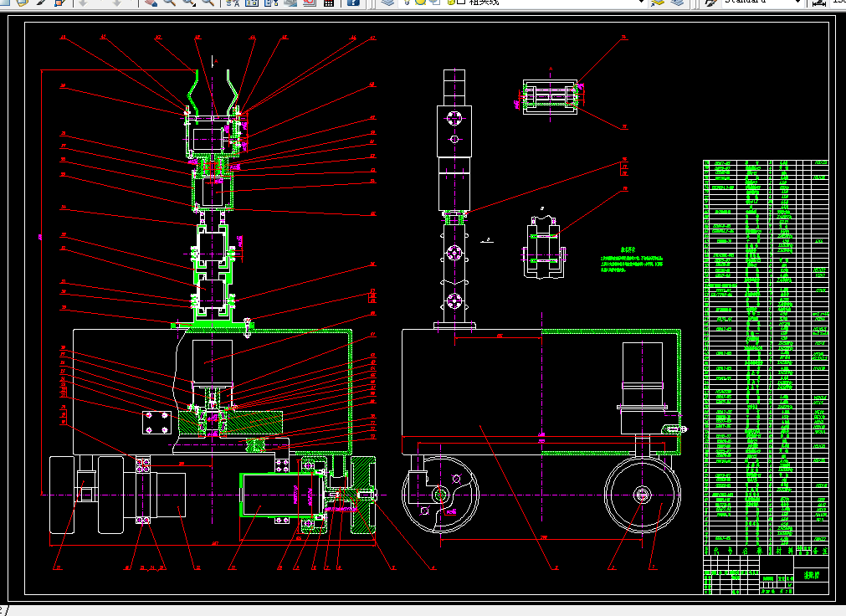Select the green technical requirements note
This screenshot has width=846, height=616.
631,259
